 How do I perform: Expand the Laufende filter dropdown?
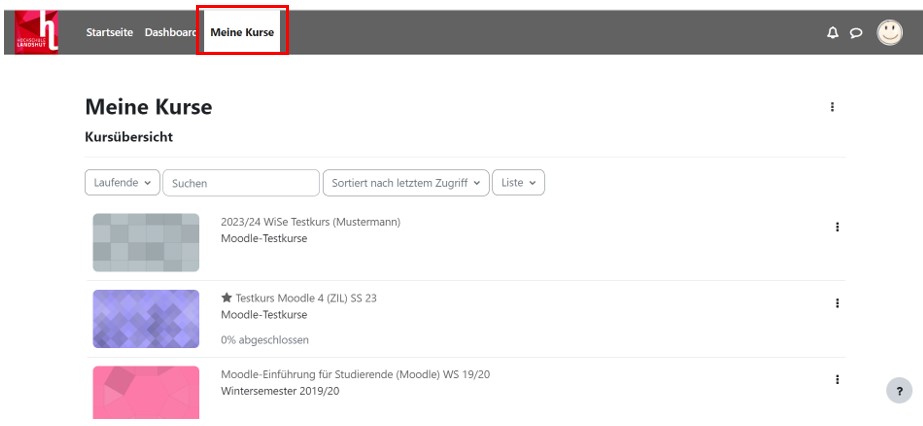[x=122, y=183]
